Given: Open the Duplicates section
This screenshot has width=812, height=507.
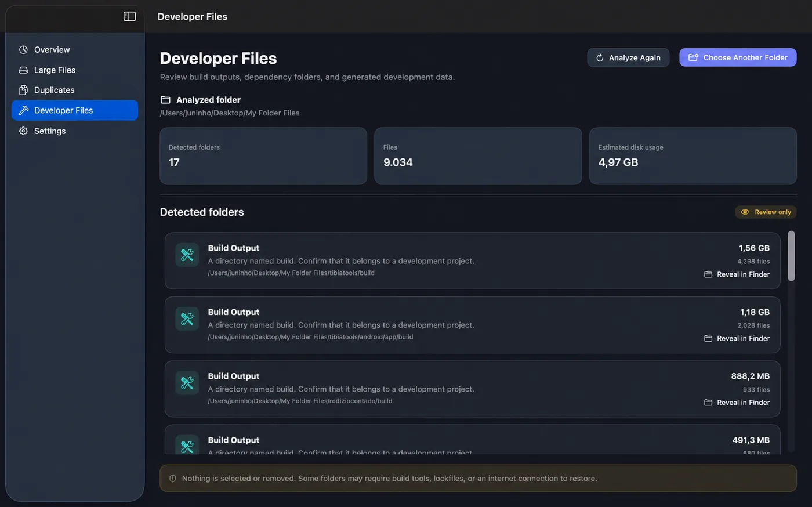Looking at the screenshot, I should (x=75, y=90).
